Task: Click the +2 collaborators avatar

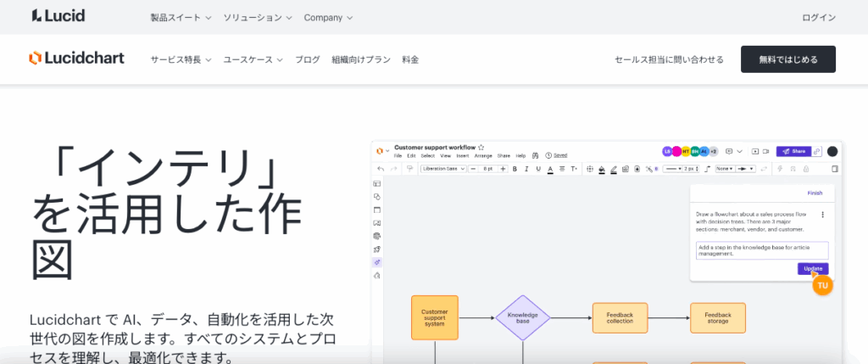Action: pos(714,151)
